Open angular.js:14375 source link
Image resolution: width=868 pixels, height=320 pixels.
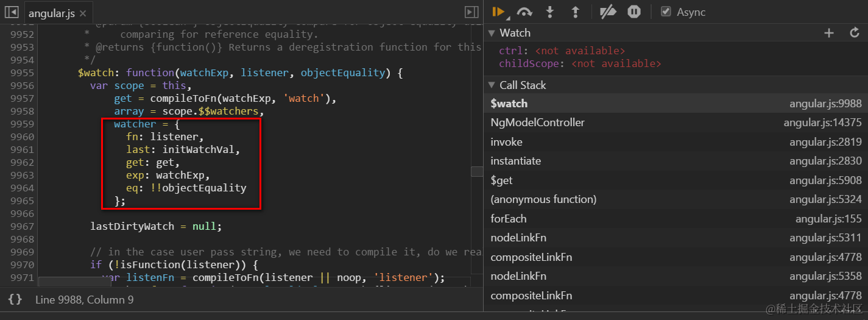822,123
